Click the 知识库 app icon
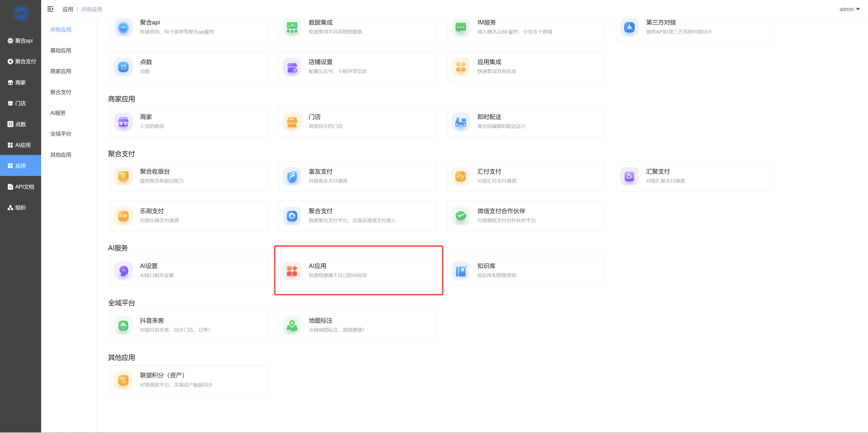The height and width of the screenshot is (433, 868). pyautogui.click(x=460, y=270)
